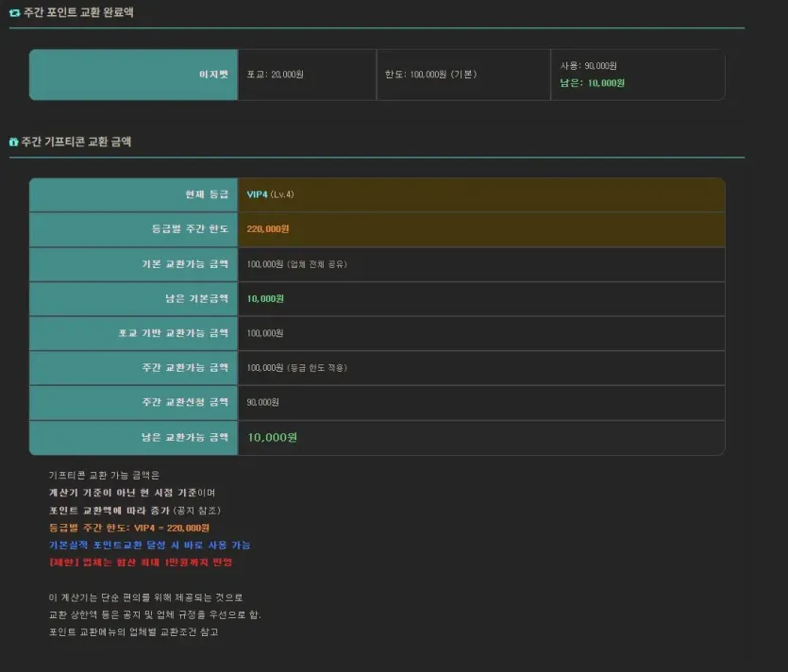Screen dimensions: 788x672
Task: Click the red [제한] warning line
Action: [141, 562]
